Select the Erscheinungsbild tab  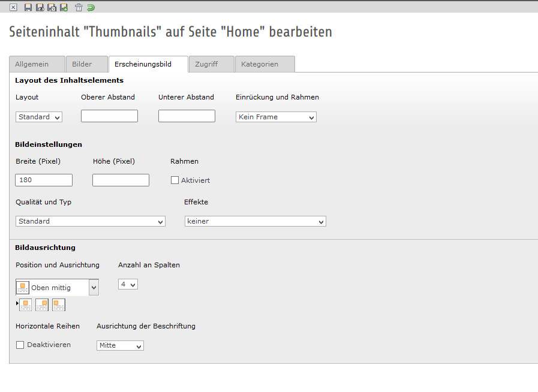point(148,64)
